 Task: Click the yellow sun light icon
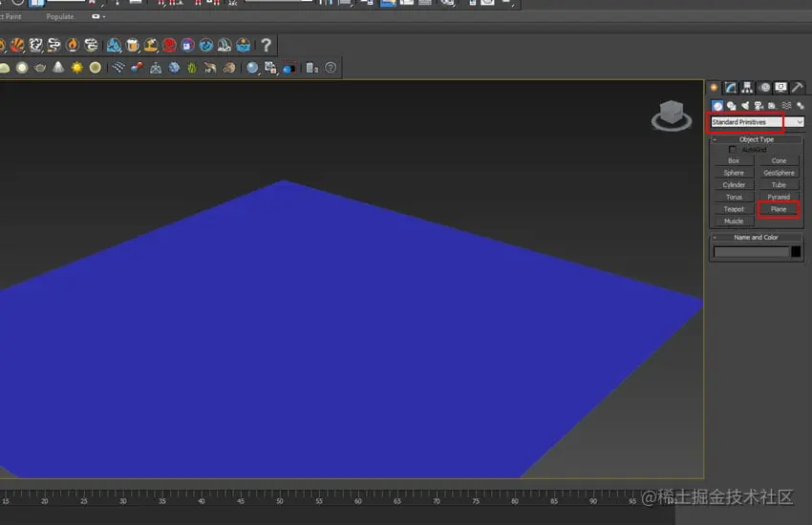click(x=76, y=68)
